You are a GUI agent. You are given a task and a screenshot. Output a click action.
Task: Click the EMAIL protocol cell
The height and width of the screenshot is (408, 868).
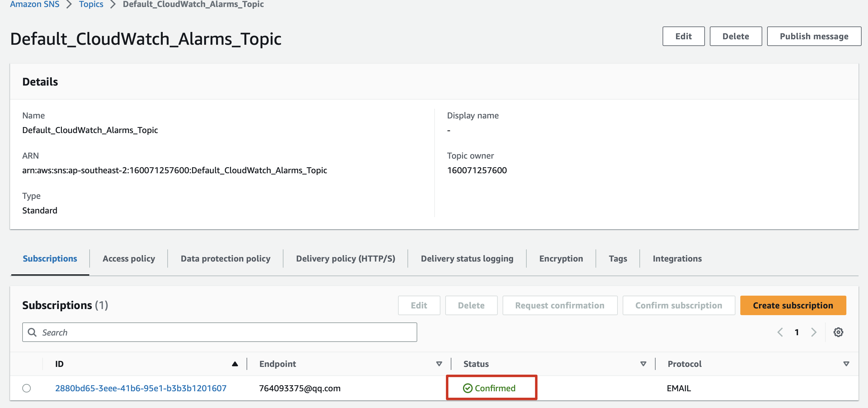[679, 388]
